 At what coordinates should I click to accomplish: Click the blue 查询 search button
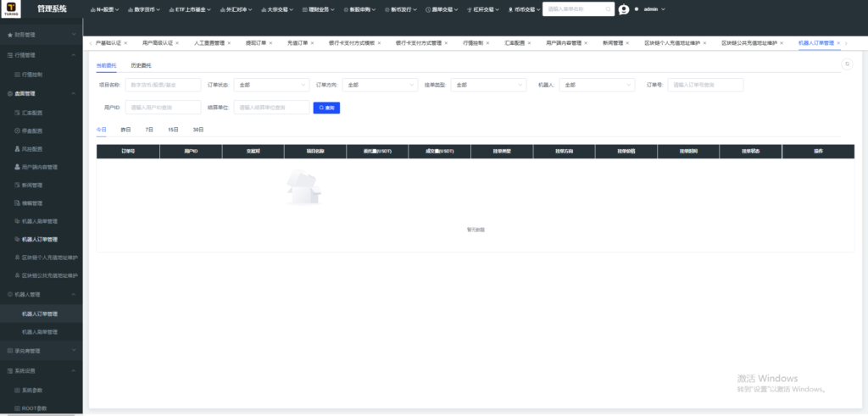326,108
